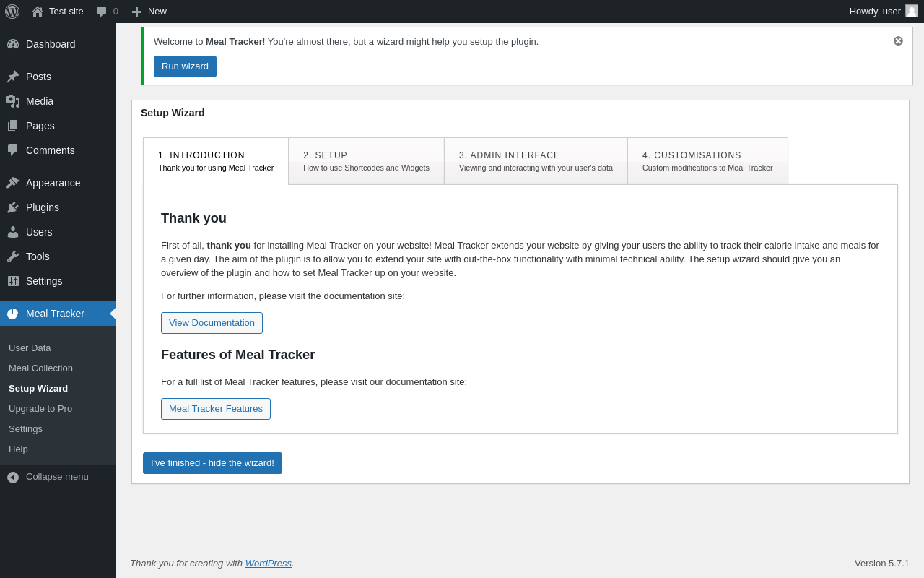The height and width of the screenshot is (578, 924).
Task: Click the Appearance paintbrush icon
Action: pos(13,183)
